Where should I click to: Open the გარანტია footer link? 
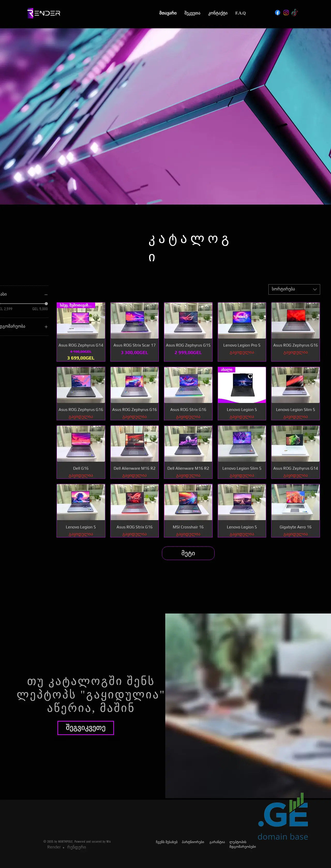pyautogui.click(x=217, y=842)
